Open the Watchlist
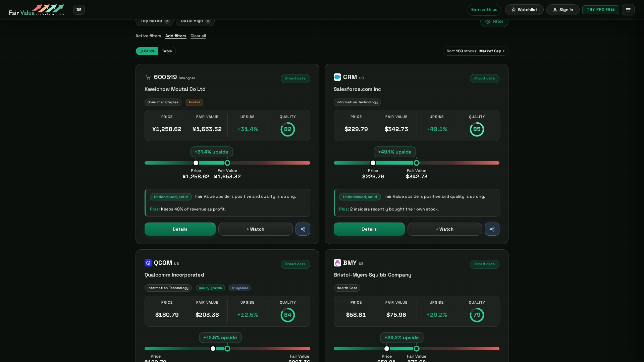Image resolution: width=644 pixels, height=362 pixels. 524,10
